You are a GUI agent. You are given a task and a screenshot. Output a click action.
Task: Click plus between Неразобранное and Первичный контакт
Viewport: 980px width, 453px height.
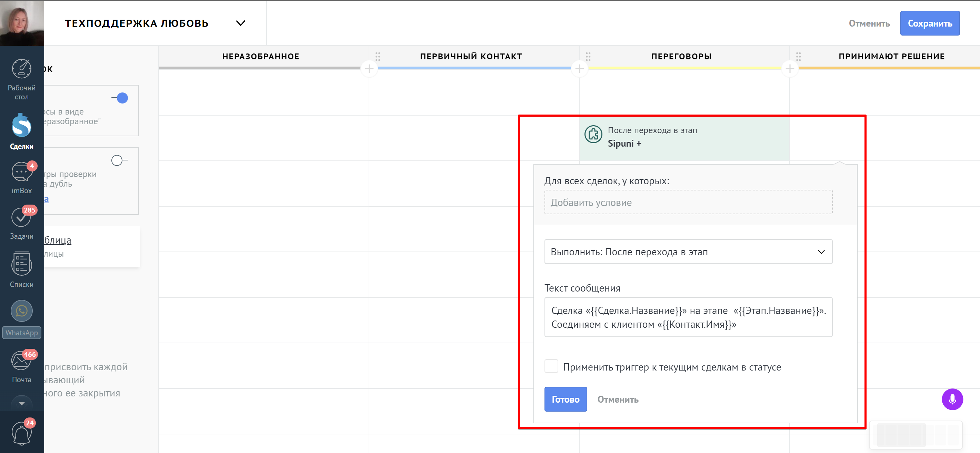coord(369,69)
